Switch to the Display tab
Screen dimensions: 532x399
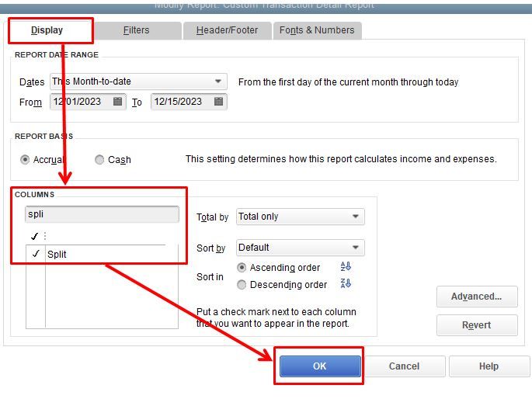click(47, 30)
